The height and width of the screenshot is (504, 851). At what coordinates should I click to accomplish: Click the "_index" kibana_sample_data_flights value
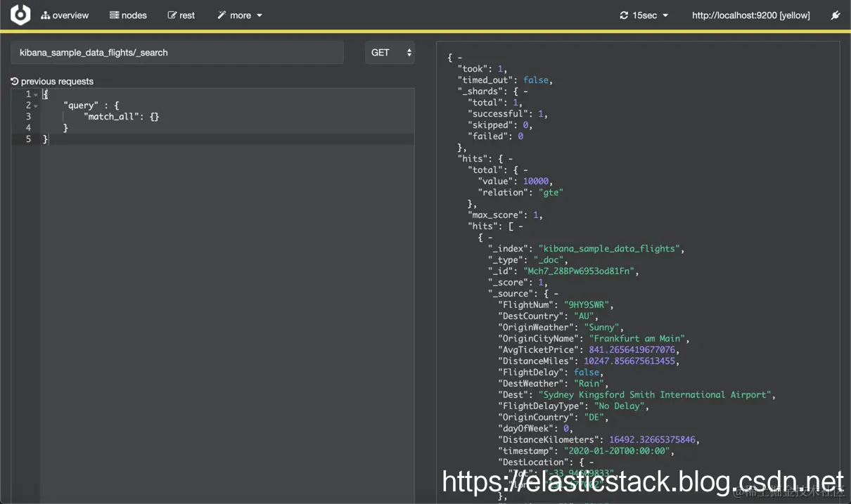[609, 249]
